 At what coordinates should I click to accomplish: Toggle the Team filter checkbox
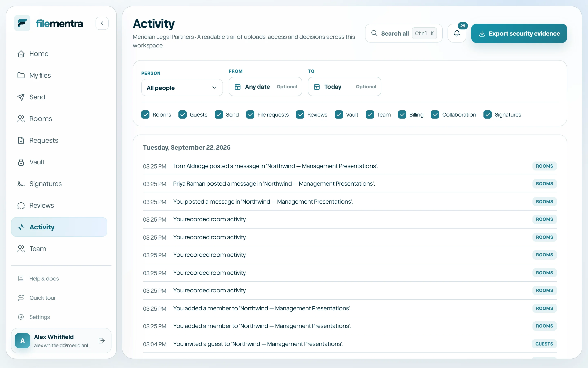(x=370, y=115)
